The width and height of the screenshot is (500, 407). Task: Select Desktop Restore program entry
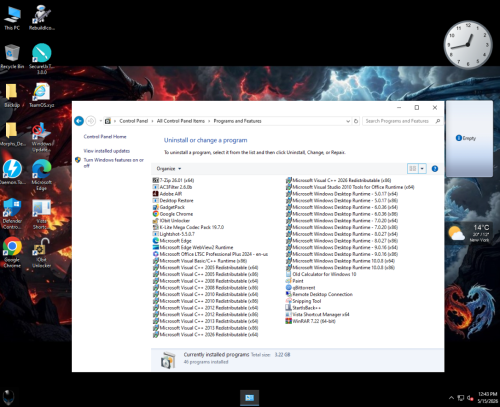tap(173, 200)
